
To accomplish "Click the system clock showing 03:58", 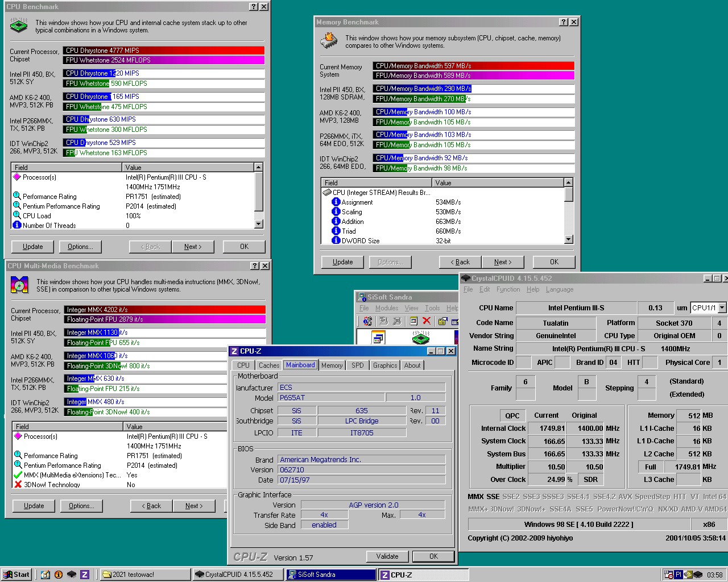I will point(714,575).
